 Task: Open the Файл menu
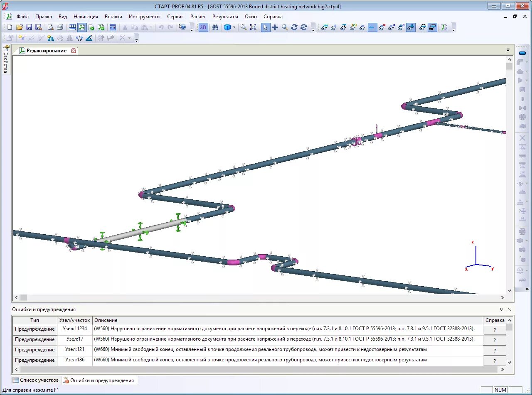(22, 17)
